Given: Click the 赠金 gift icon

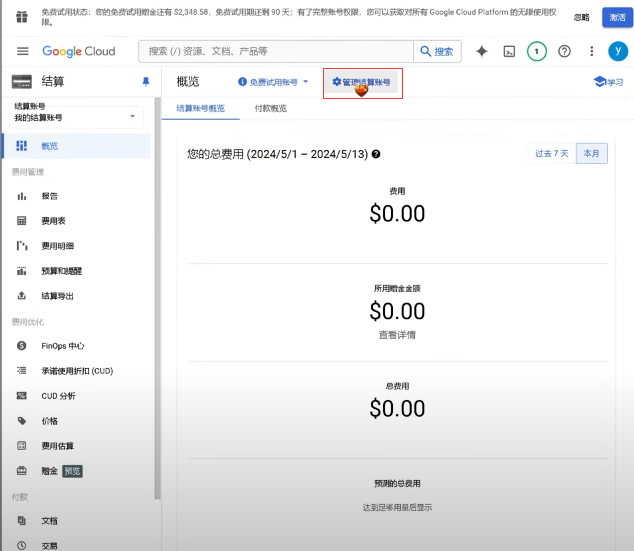Looking at the screenshot, I should (21, 471).
